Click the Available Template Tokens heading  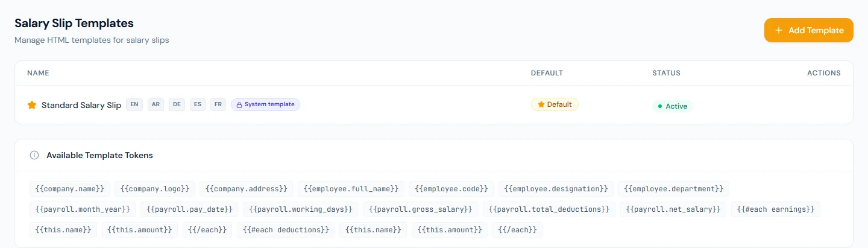[99, 155]
